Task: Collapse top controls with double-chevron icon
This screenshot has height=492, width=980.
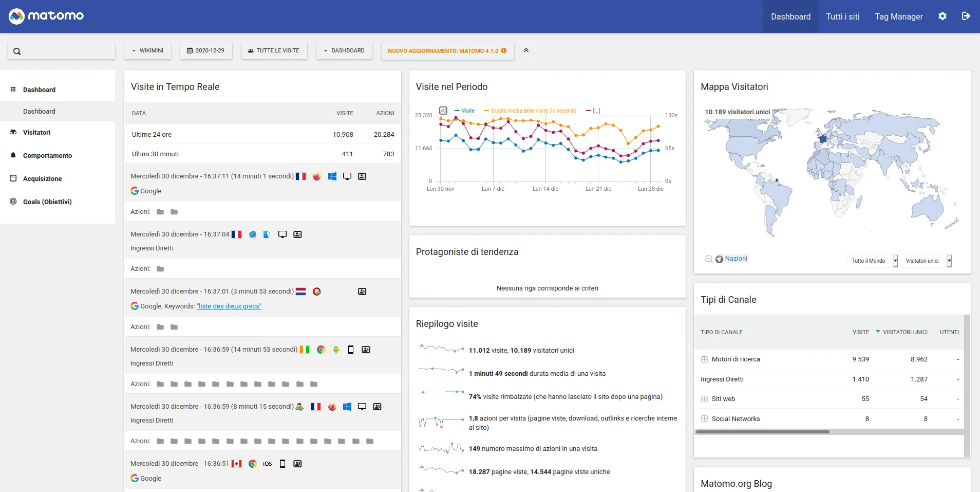Action: tap(526, 50)
